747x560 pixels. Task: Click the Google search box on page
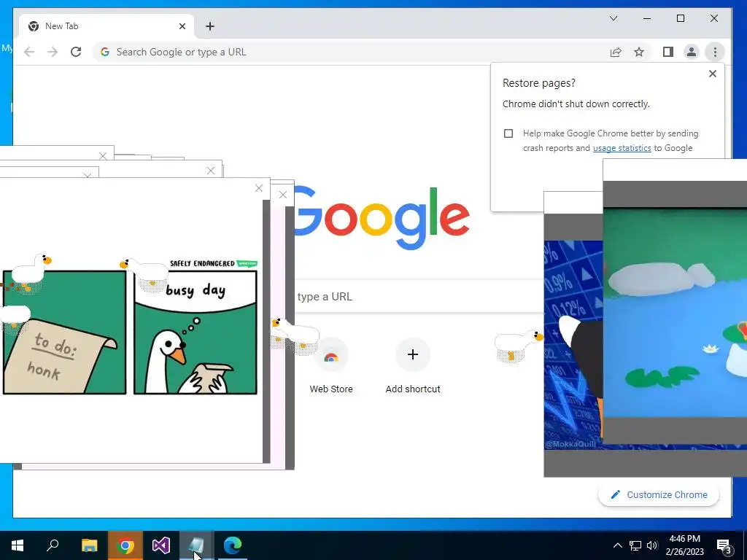tap(419, 296)
